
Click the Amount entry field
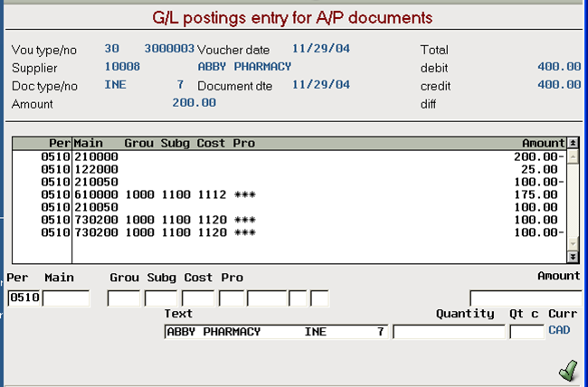[x=526, y=298]
